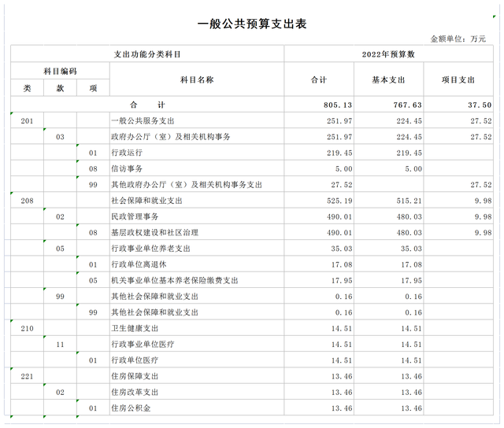Click the value 525.19
The image size is (504, 428).
point(339,201)
